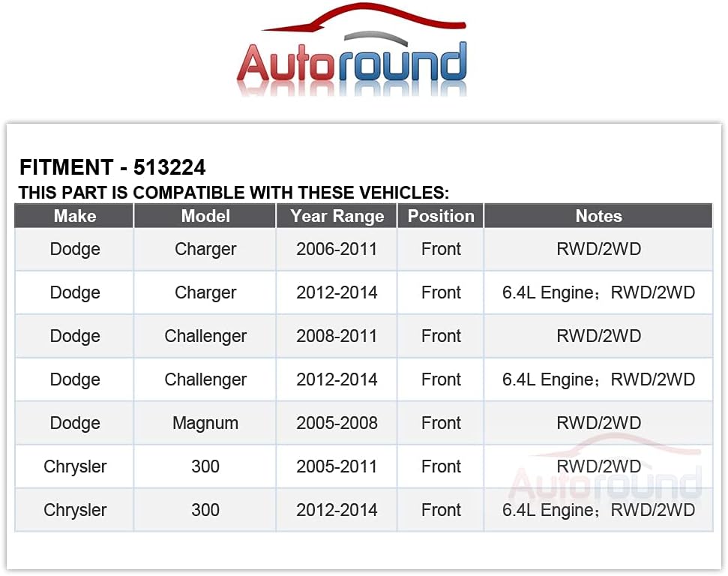Click the Notes cell for the 2012-2014 Charger

598,292
